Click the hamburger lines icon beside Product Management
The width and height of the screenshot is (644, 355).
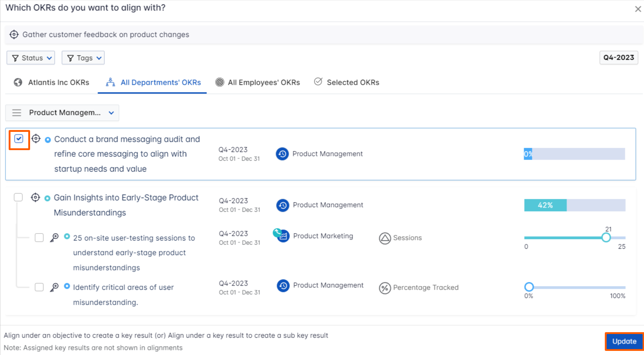point(17,113)
